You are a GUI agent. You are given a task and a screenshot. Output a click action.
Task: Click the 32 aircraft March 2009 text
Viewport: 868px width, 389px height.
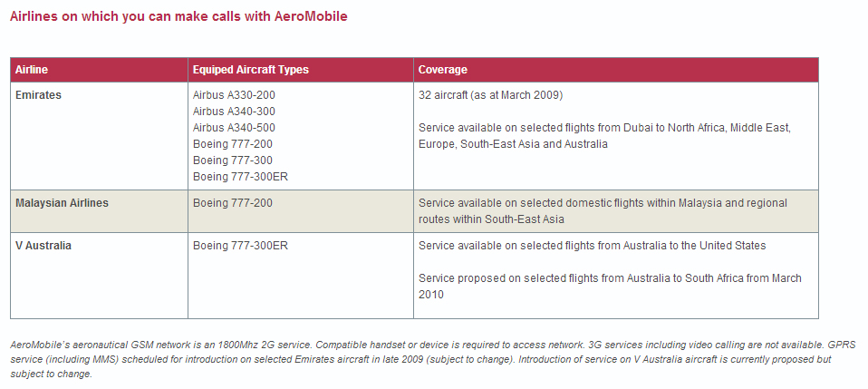490,95
